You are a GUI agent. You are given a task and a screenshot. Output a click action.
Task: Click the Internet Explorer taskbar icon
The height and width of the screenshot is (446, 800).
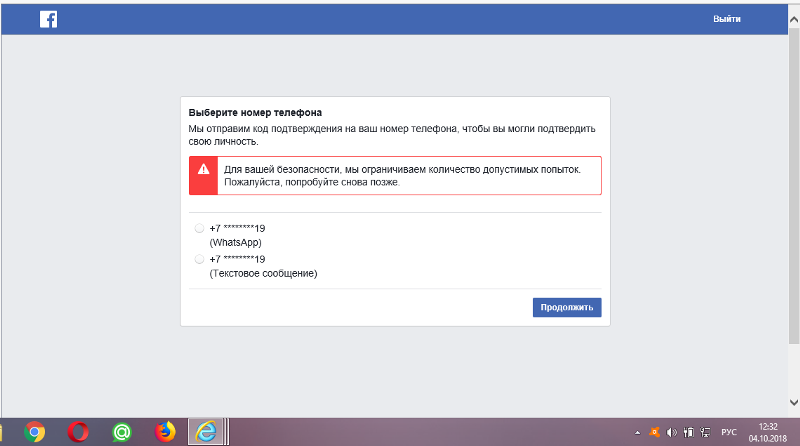tap(206, 432)
